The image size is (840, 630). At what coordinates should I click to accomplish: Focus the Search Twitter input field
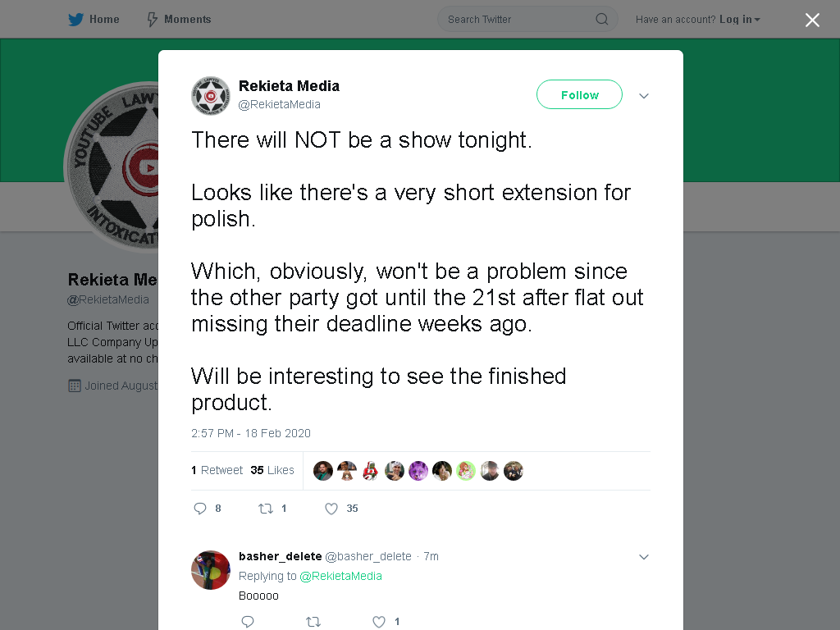click(518, 20)
